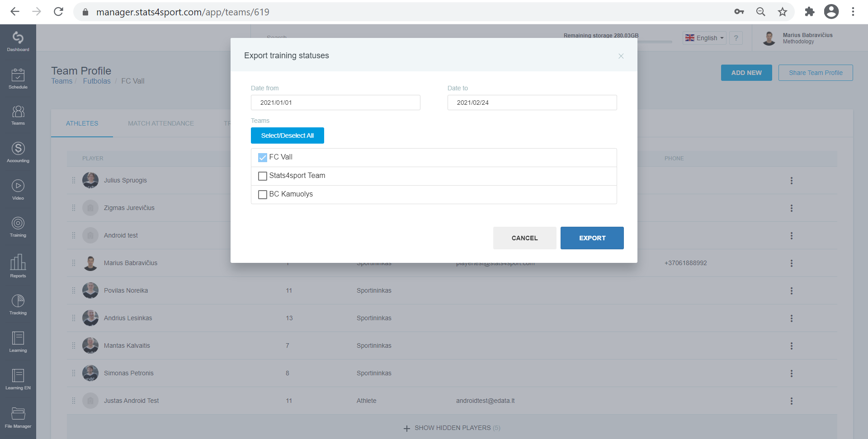This screenshot has width=868, height=439.
Task: Open options menu for Povilas Noreika row
Action: (x=791, y=291)
